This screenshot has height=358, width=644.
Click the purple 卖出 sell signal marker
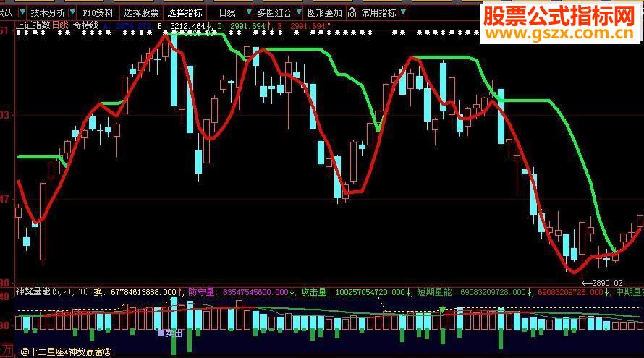(169, 333)
